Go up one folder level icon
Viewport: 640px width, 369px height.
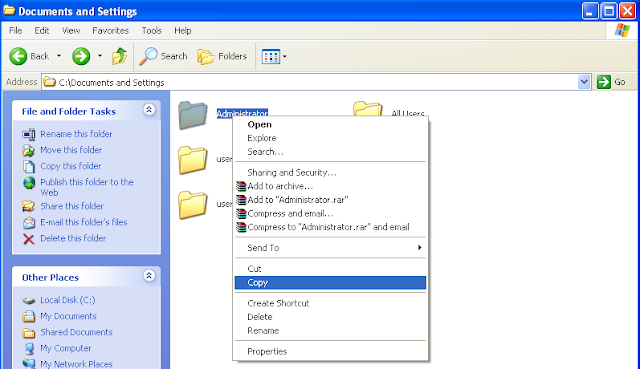click(x=120, y=56)
